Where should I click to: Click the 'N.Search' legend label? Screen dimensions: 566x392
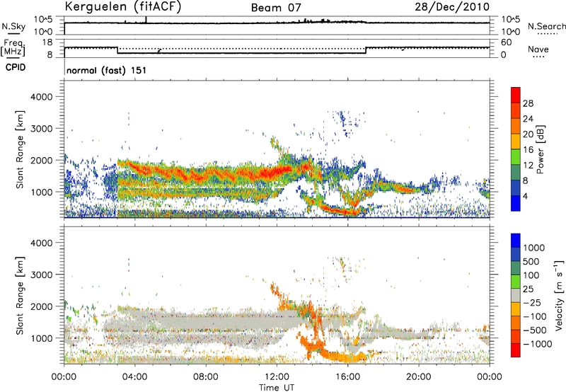[x=546, y=26]
